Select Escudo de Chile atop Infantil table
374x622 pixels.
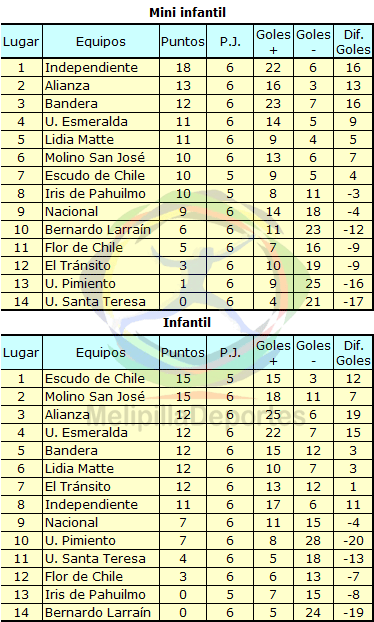(x=95, y=378)
